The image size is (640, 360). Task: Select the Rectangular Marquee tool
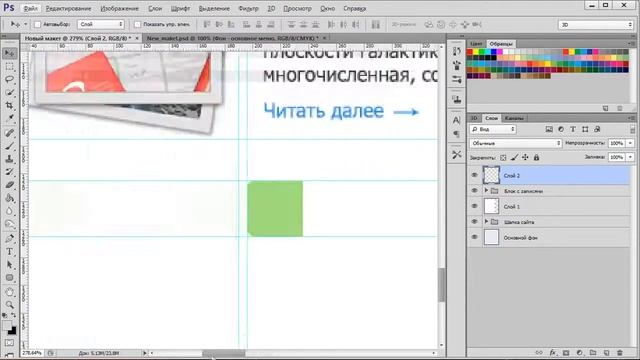pyautogui.click(x=9, y=66)
